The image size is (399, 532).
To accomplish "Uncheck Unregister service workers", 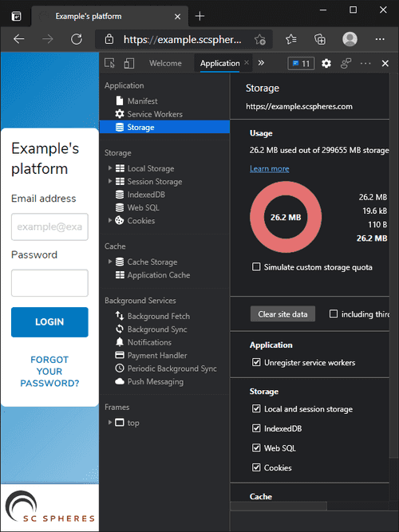I will point(256,362).
